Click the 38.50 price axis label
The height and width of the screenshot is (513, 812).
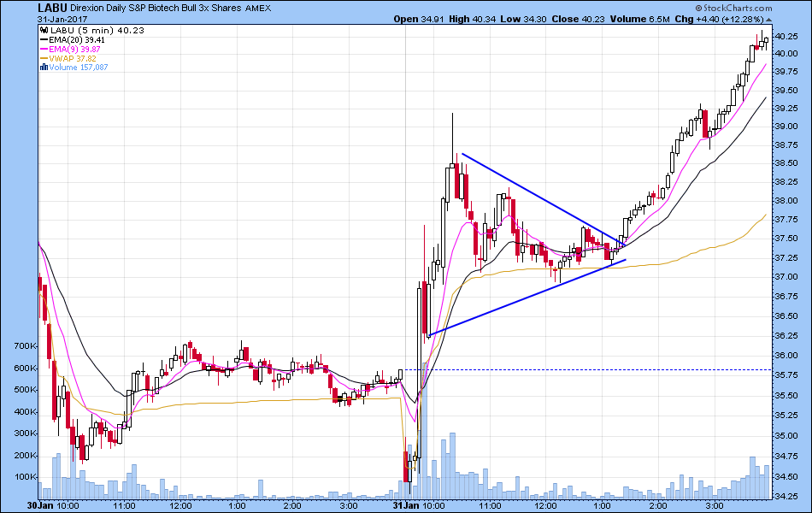786,162
